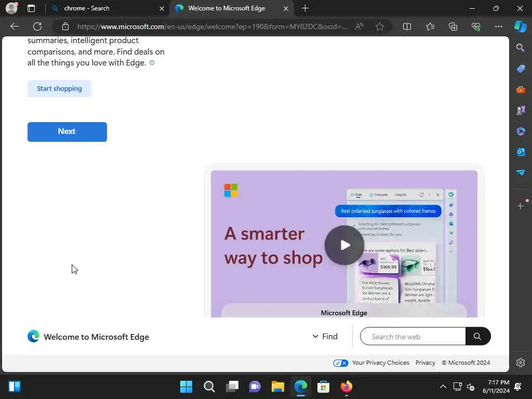Add this page to favorites star

click(380, 26)
